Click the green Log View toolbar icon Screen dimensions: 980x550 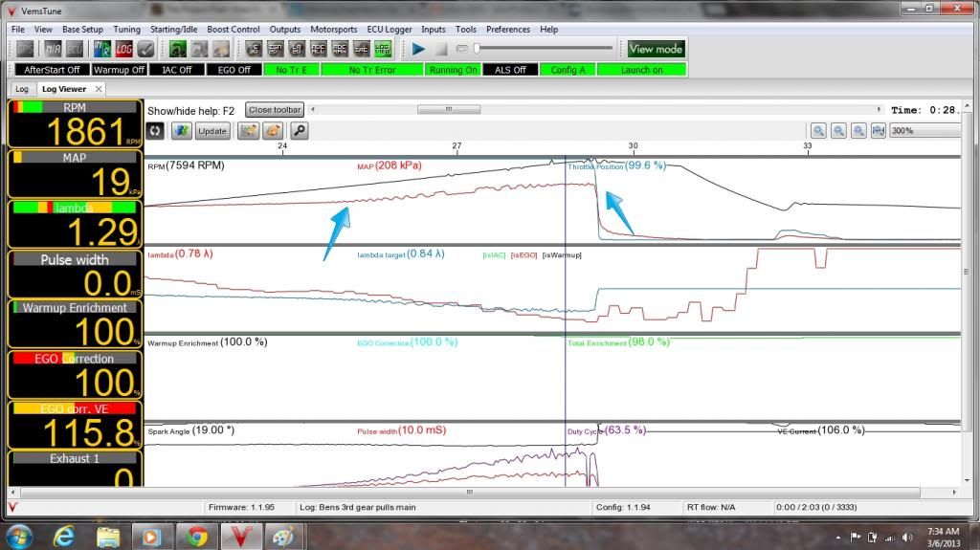pyautogui.click(x=382, y=49)
